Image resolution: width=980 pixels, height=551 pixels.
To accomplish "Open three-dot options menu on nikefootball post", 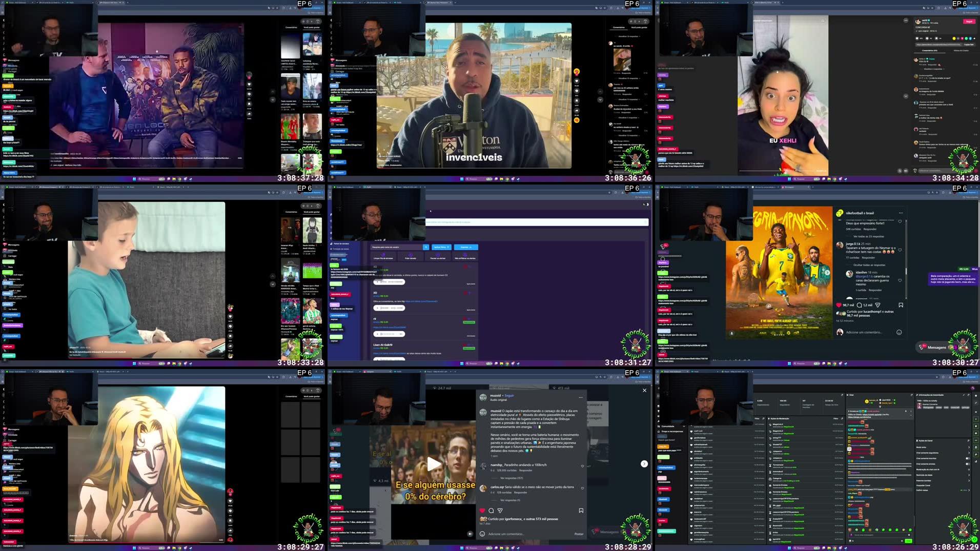I will 901,213.
